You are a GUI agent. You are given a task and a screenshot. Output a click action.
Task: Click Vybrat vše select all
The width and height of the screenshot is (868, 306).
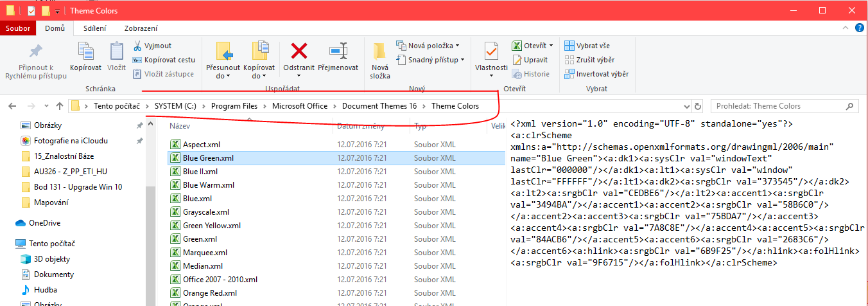pyautogui.click(x=587, y=46)
